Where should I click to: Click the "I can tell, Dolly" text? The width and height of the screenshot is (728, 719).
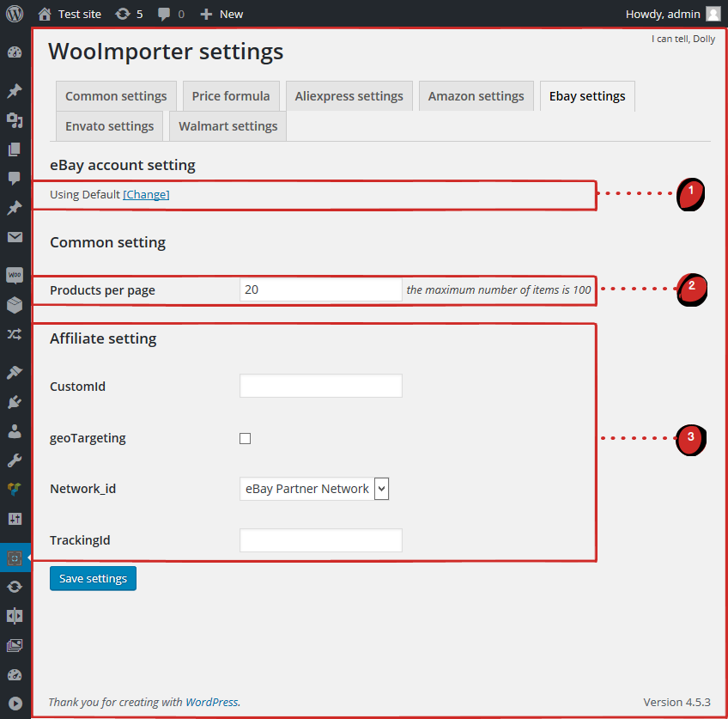click(x=683, y=39)
